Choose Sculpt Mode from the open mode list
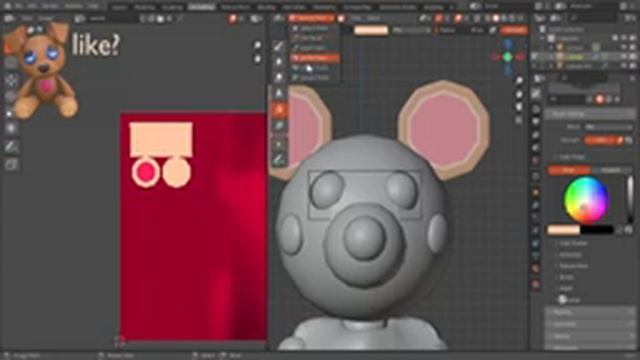The width and height of the screenshot is (640, 360). click(x=315, y=48)
